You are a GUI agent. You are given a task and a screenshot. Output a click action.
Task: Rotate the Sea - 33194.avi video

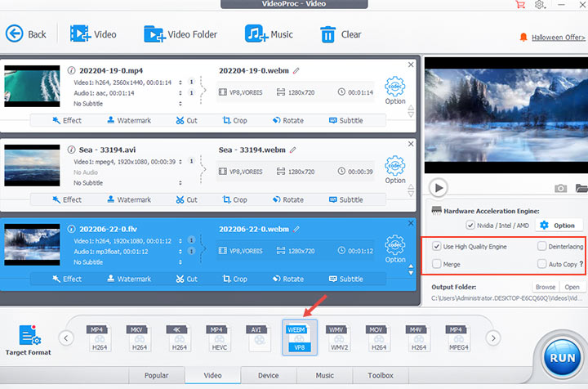point(288,199)
